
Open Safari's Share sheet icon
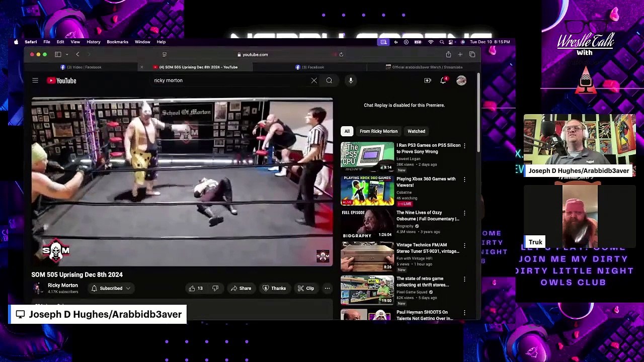click(x=448, y=54)
